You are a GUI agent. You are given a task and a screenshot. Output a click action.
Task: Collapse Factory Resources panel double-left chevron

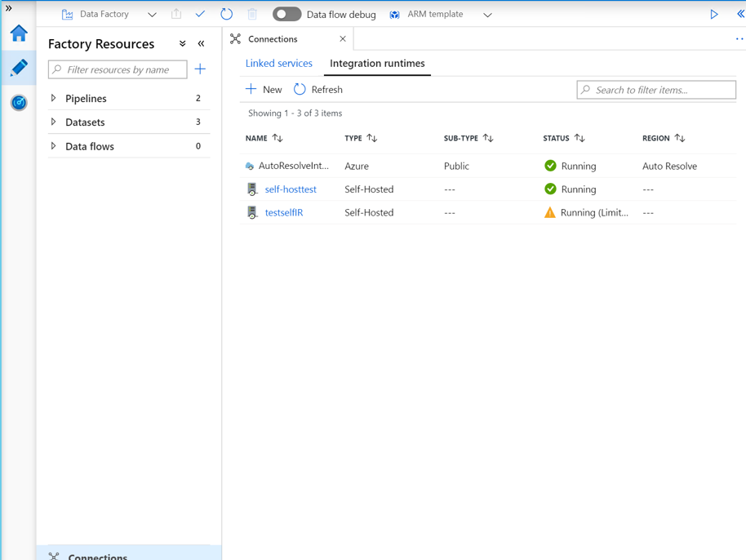[x=202, y=44]
